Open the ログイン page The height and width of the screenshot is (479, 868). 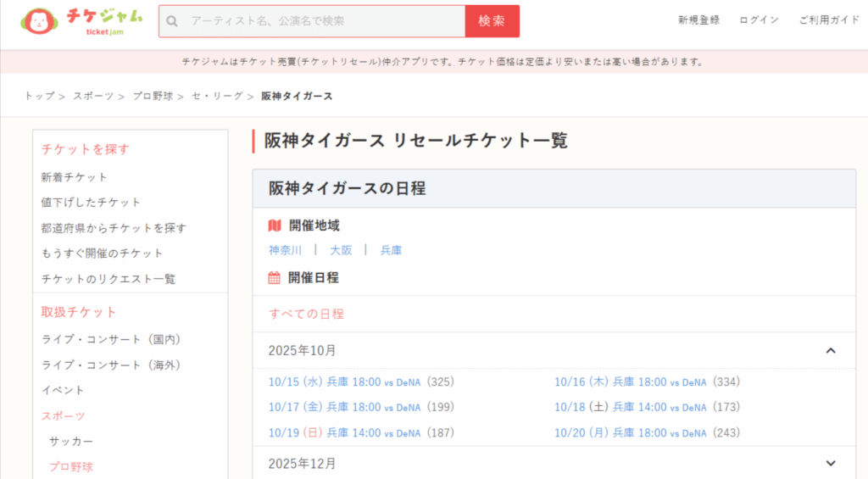[x=759, y=20]
